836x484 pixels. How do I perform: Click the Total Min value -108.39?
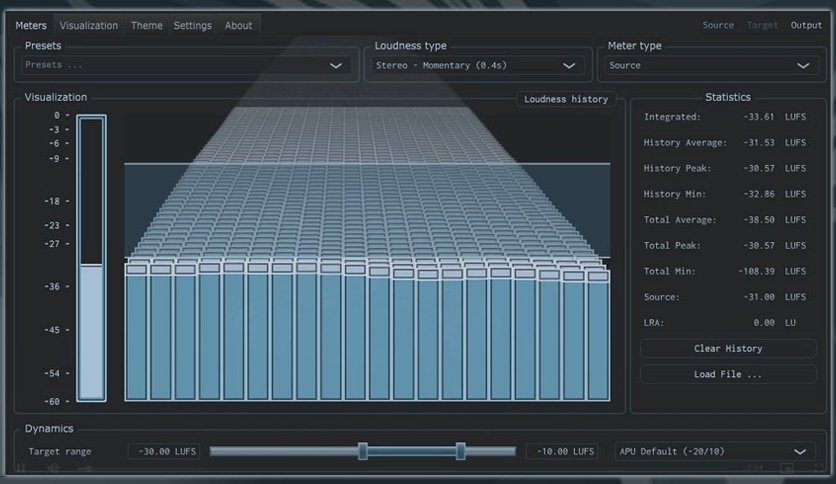click(756, 271)
